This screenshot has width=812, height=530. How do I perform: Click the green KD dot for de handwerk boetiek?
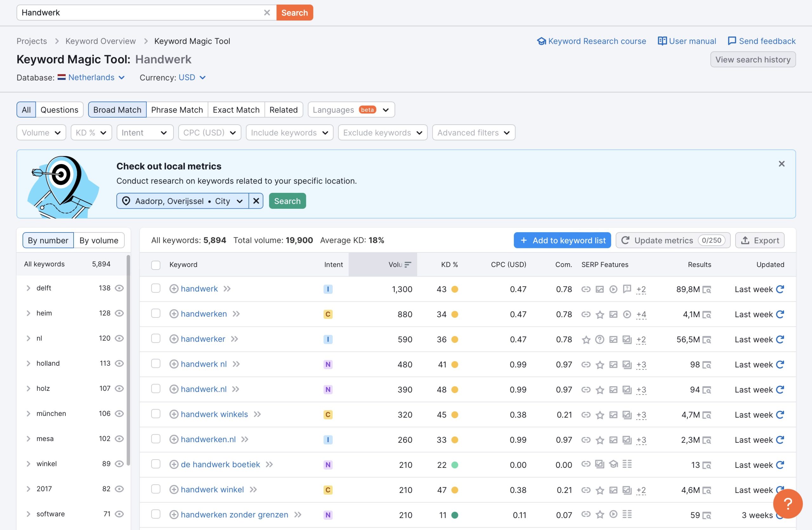[x=455, y=465]
